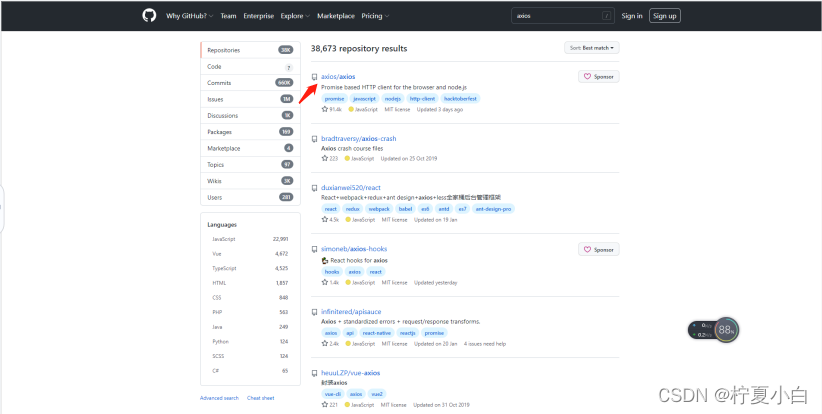Expand the Why GitHub? menu
The height and width of the screenshot is (414, 822).
click(x=190, y=16)
